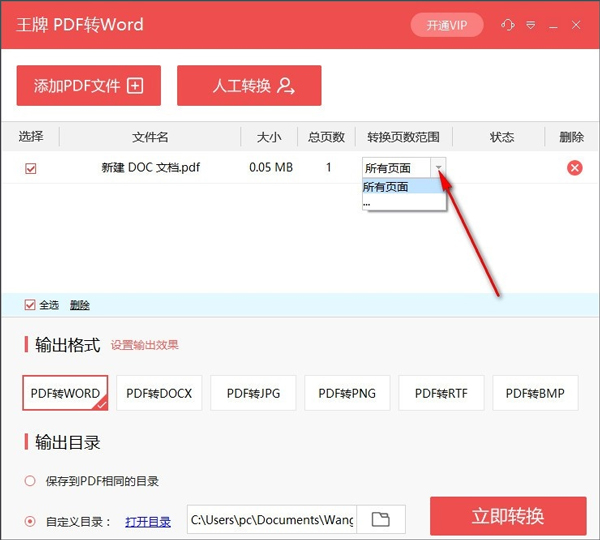The width and height of the screenshot is (600, 540).
Task: Click the customer service headset icon
Action: 507,25
